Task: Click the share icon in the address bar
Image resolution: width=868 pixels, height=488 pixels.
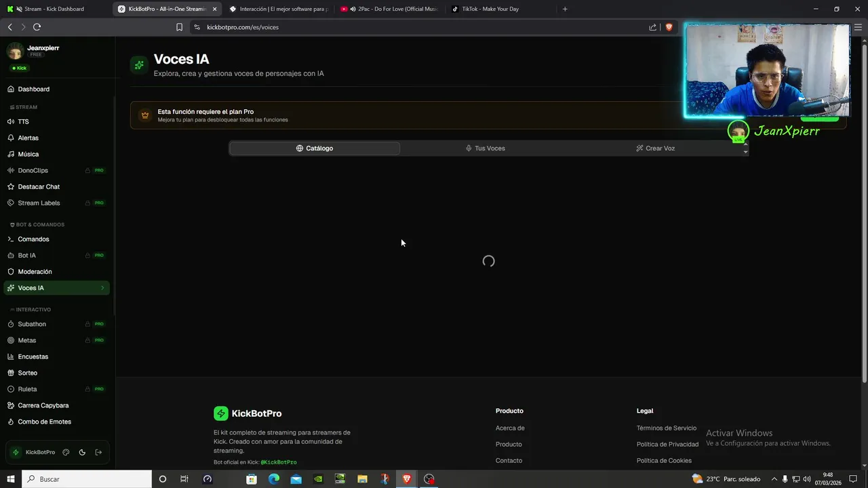Action: 652,27
